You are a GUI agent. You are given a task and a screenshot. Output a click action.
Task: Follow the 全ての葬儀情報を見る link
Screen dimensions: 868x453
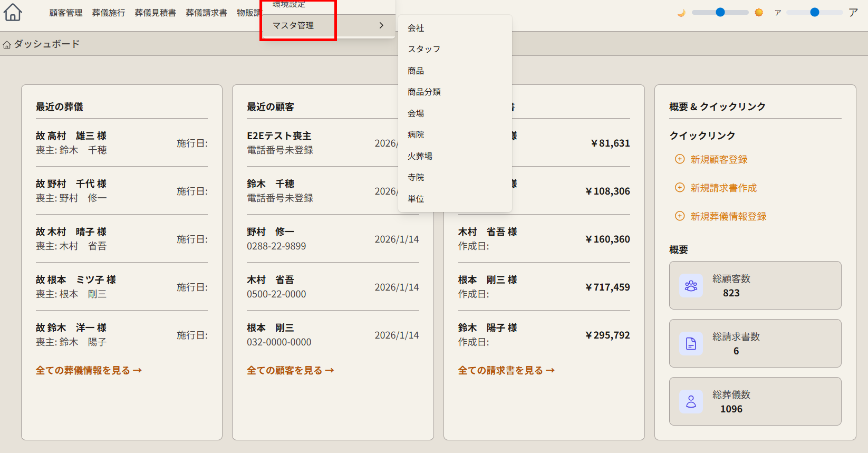click(89, 370)
